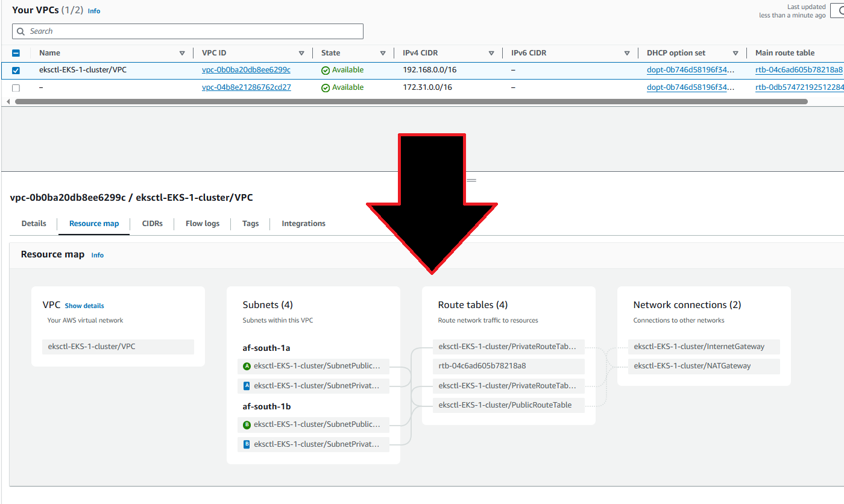The width and height of the screenshot is (844, 504).
Task: Sort by the Name column arrow
Action: tap(182, 53)
